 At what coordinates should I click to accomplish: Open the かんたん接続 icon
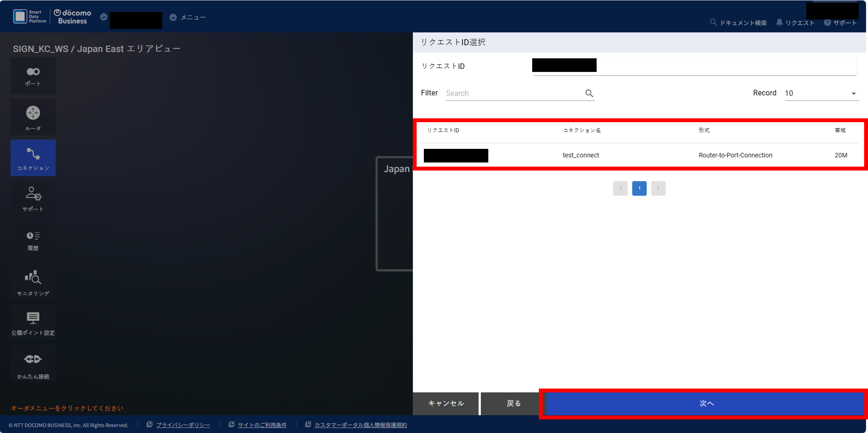(x=33, y=364)
